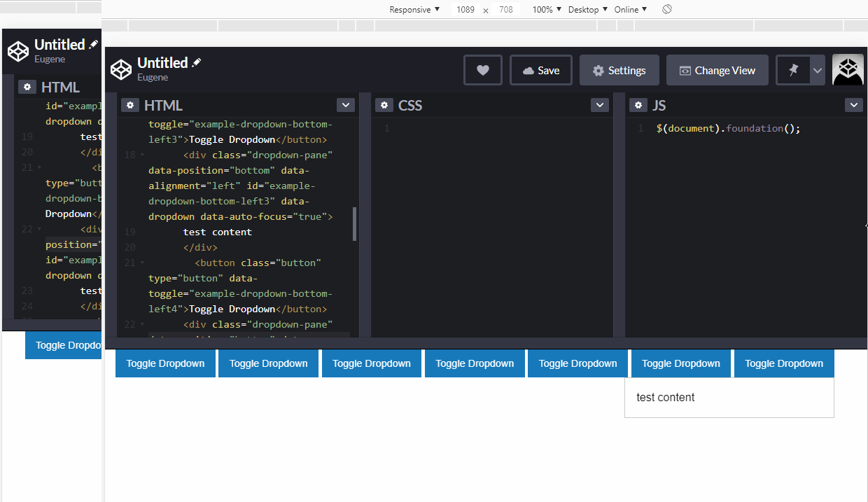The image size is (868, 502).
Task: Open JS panel settings gear
Action: point(638,105)
